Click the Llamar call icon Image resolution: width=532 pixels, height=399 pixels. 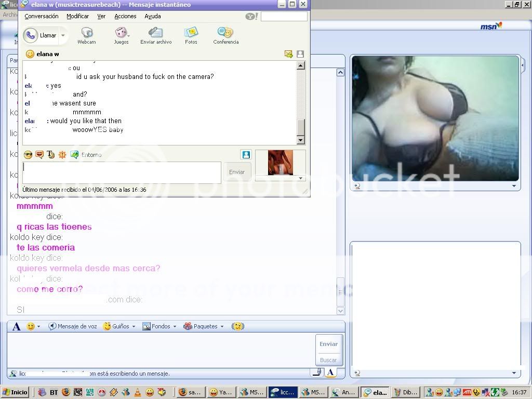point(31,35)
